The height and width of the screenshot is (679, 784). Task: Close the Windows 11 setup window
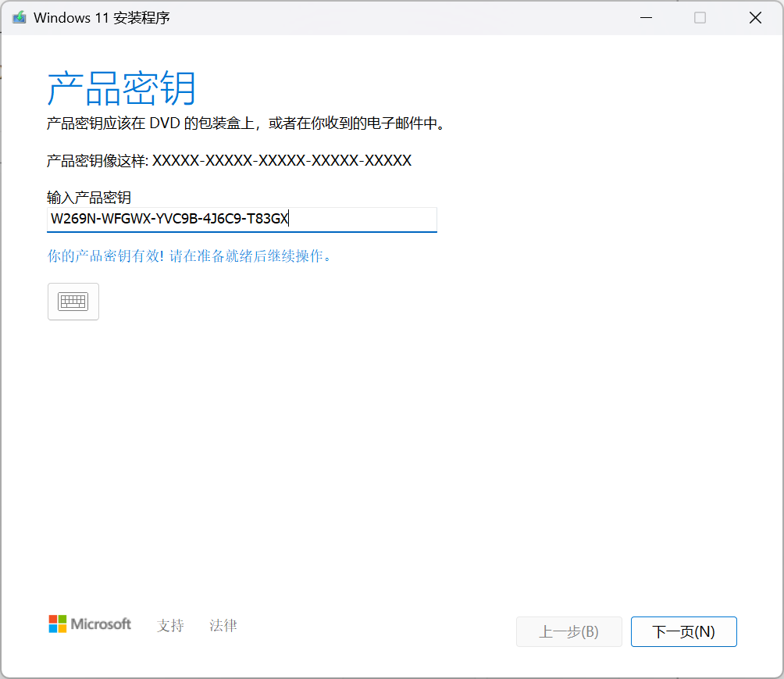755,18
